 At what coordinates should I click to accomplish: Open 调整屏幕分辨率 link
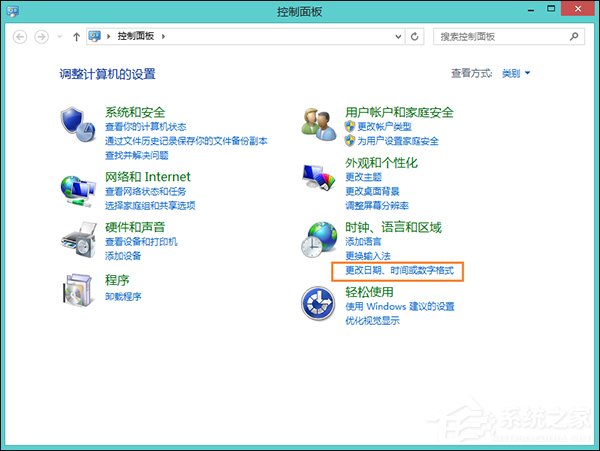[x=377, y=205]
